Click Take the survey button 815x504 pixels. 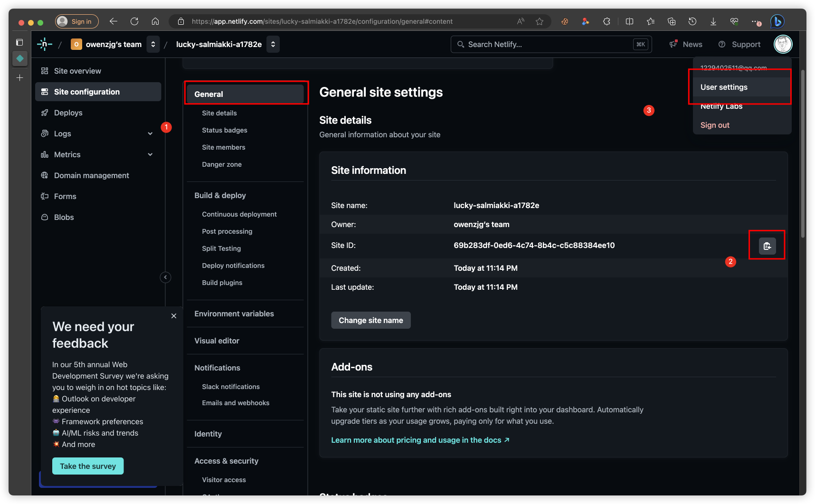click(x=88, y=466)
